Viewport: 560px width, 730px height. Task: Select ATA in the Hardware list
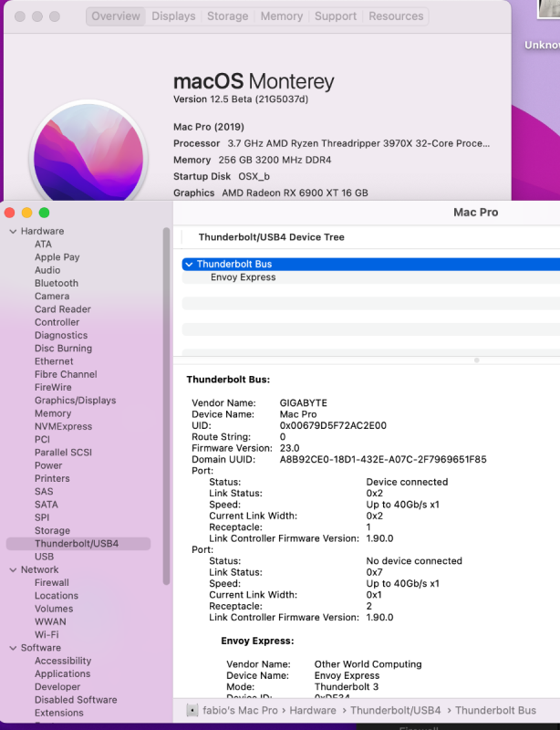tap(43, 244)
